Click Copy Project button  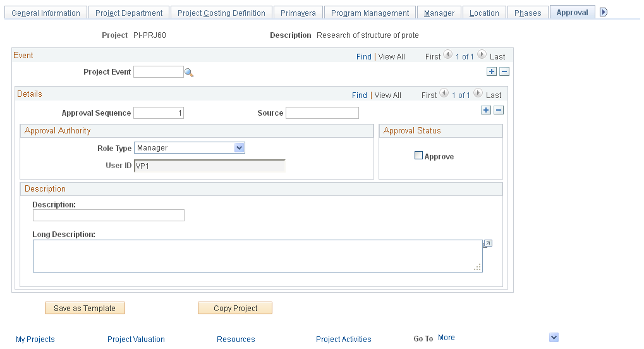click(x=235, y=309)
